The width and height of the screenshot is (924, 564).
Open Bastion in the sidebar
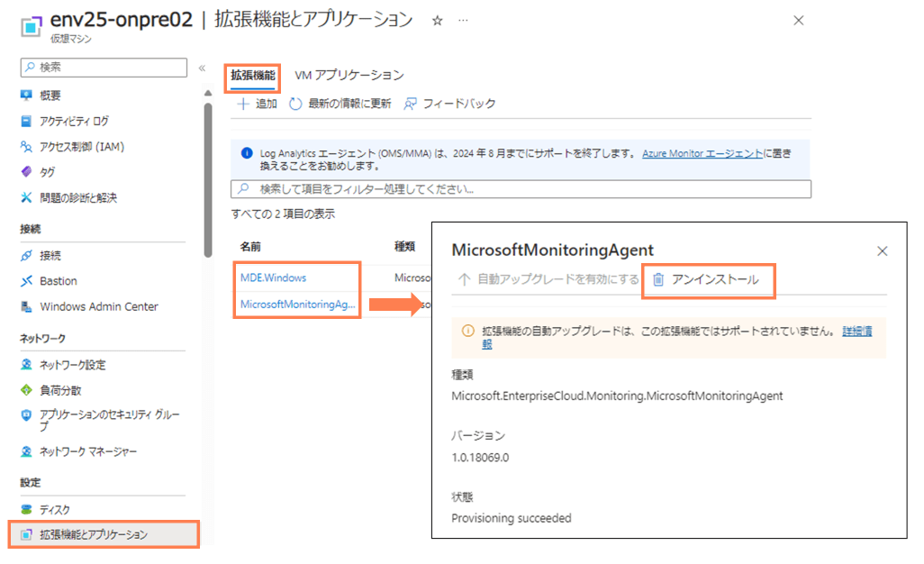tap(58, 281)
